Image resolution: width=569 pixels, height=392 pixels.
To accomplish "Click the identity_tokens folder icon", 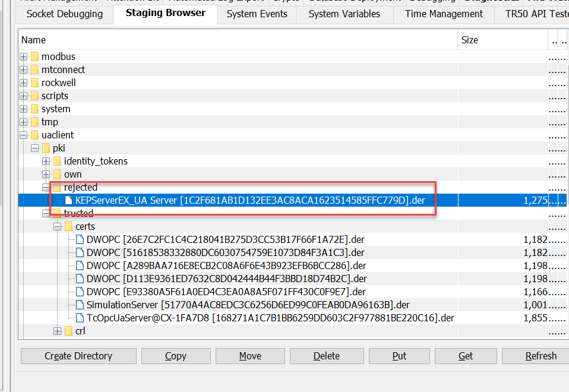I will tap(57, 161).
